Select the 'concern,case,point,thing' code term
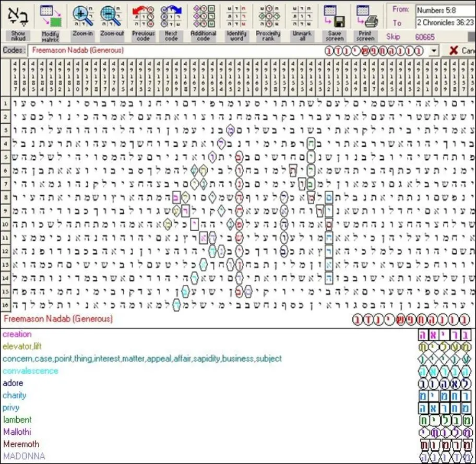The image size is (476, 464). coord(142,359)
